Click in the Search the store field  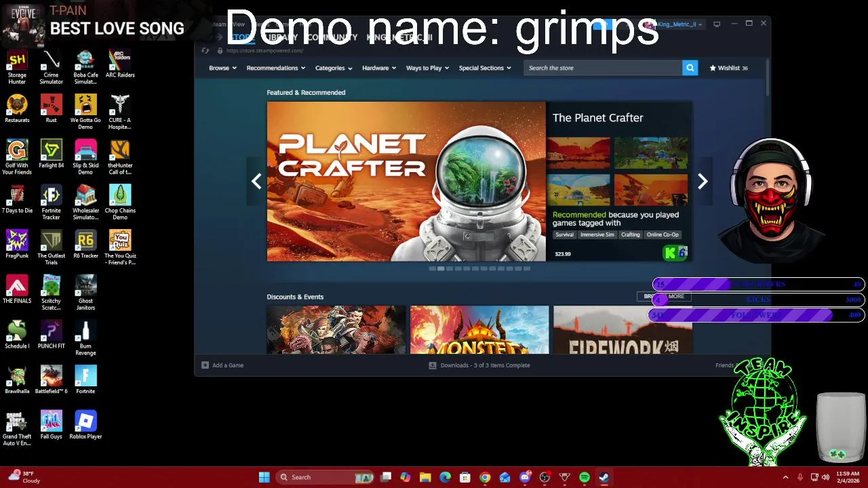click(x=604, y=68)
